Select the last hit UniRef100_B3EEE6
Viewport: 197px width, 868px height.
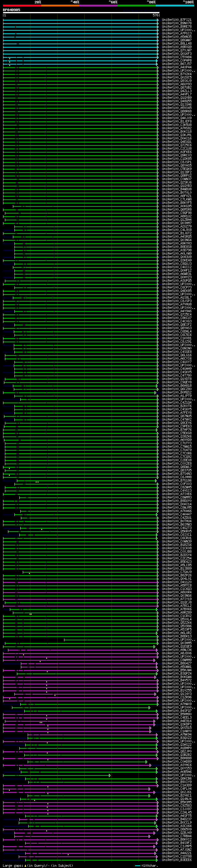177,860
